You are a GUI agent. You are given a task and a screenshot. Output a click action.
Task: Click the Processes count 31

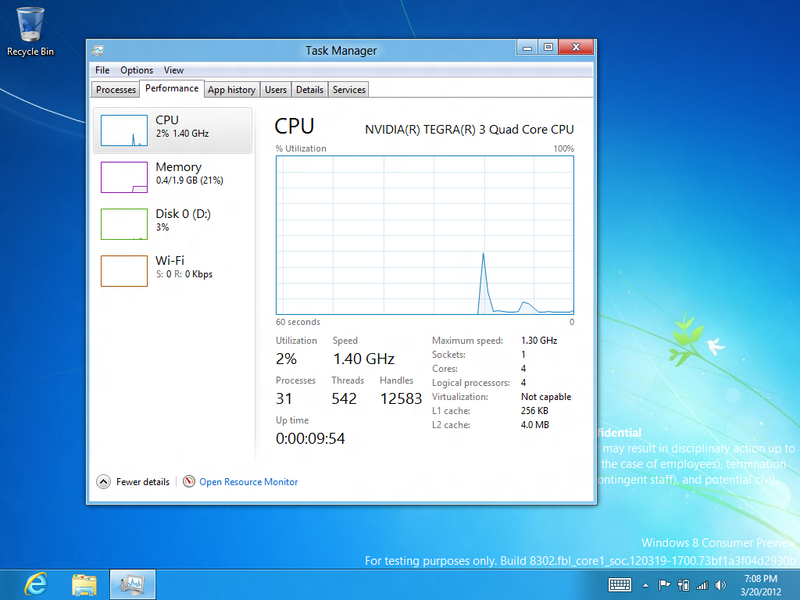pyautogui.click(x=284, y=398)
